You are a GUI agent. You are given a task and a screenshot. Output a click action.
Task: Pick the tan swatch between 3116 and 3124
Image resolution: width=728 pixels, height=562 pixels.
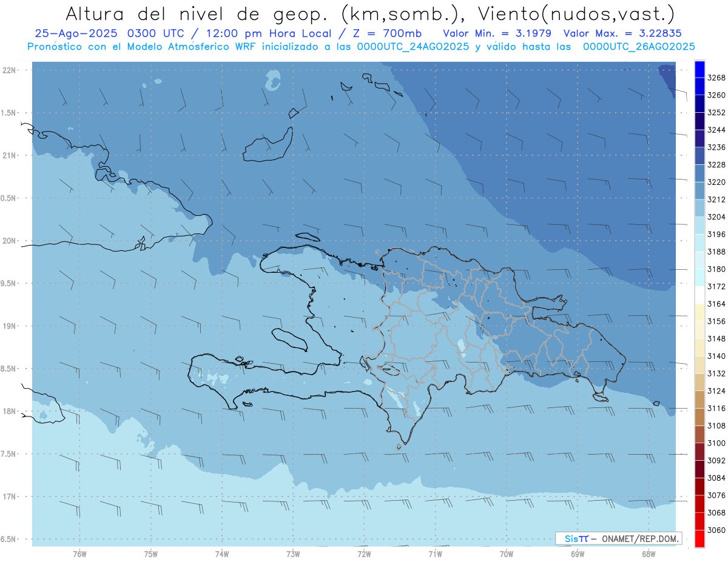click(699, 400)
